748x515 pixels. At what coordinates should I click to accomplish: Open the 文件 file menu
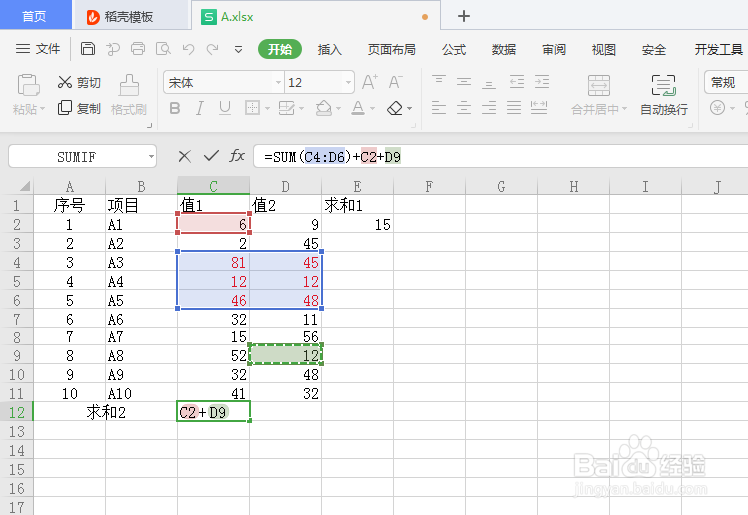click(x=38, y=49)
